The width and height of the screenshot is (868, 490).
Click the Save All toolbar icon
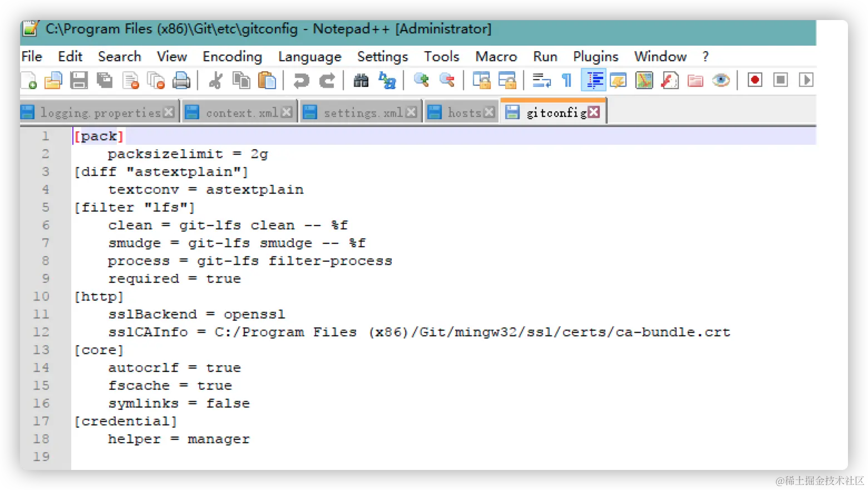(x=105, y=81)
